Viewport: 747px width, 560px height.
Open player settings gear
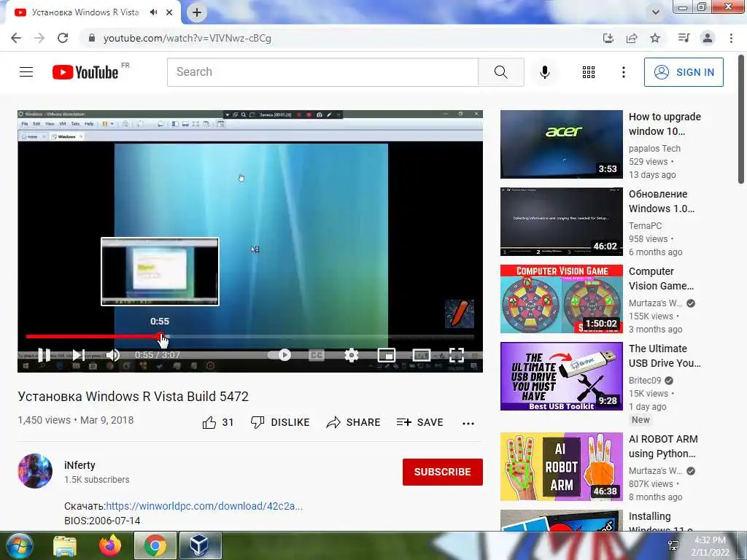click(351, 355)
